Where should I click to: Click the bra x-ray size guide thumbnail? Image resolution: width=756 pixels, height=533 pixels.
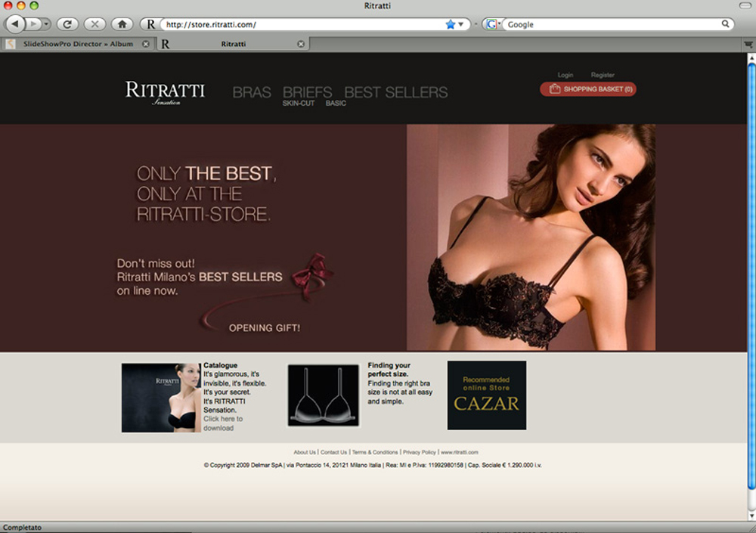tap(324, 395)
